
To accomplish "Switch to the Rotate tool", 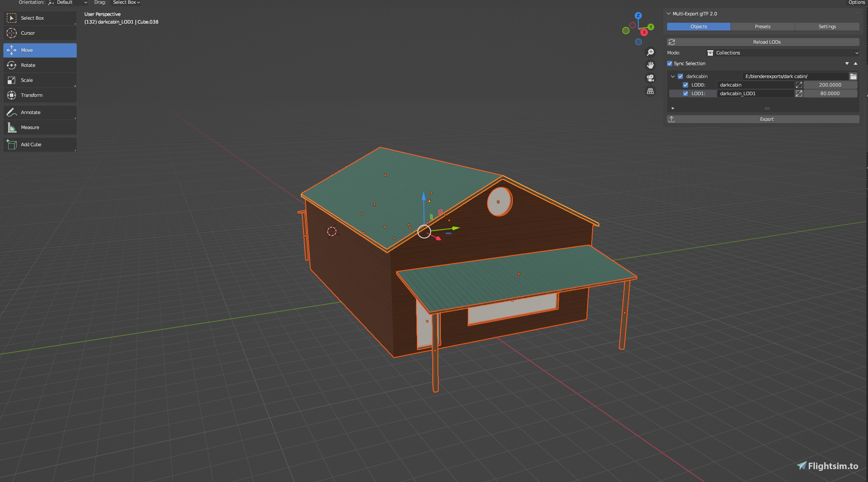I will (x=40, y=65).
